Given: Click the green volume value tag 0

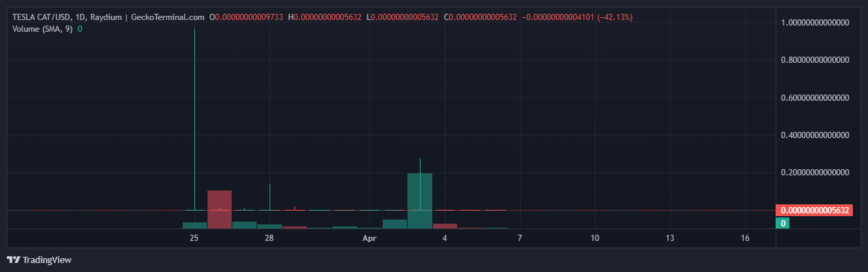Looking at the screenshot, I should pos(783,223).
